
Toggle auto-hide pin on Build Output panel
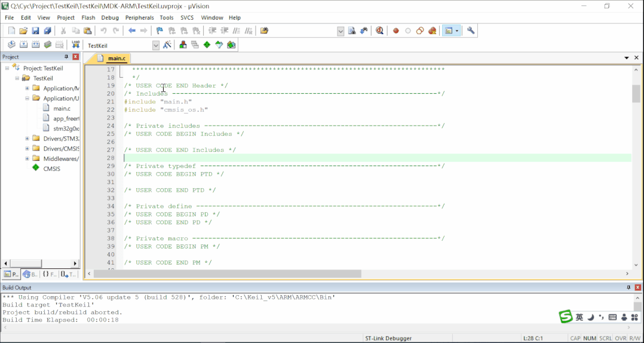point(628,287)
